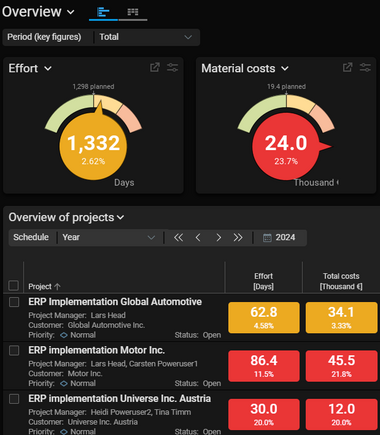This screenshot has height=435, width=380.
Task: Click priority diamond icon of Universe Inc. Austria
Action: click(64, 432)
